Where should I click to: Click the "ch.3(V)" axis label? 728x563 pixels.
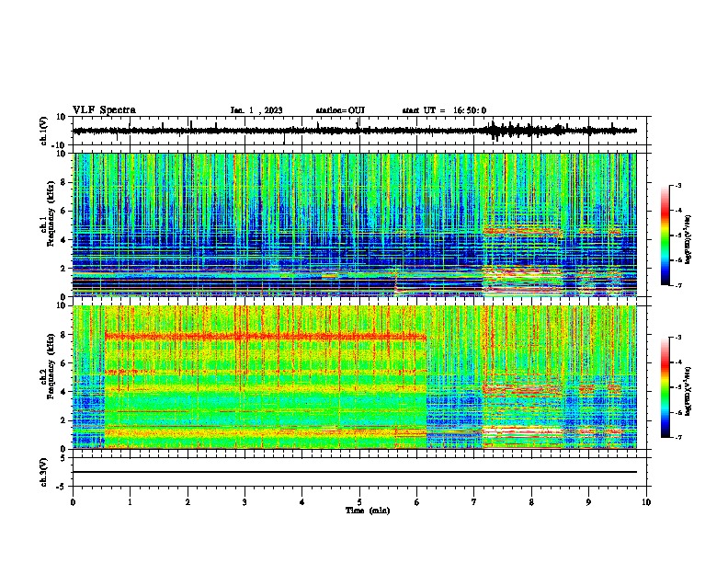pos(44,473)
